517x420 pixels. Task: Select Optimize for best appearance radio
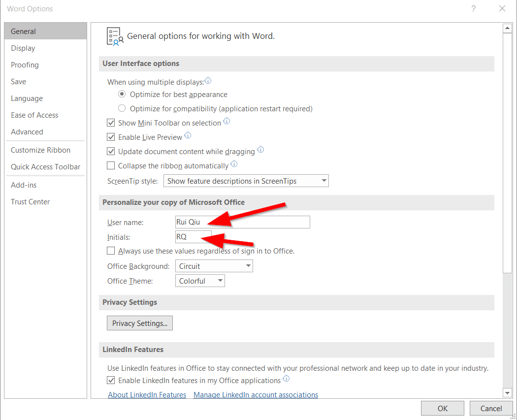coord(122,94)
